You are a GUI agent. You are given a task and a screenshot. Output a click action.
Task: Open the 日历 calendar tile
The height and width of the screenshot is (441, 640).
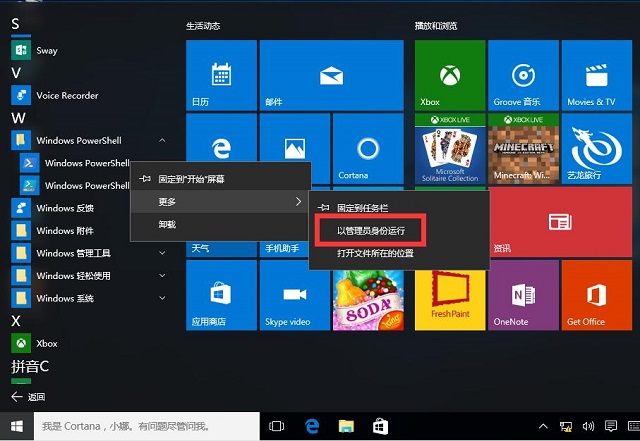point(221,75)
